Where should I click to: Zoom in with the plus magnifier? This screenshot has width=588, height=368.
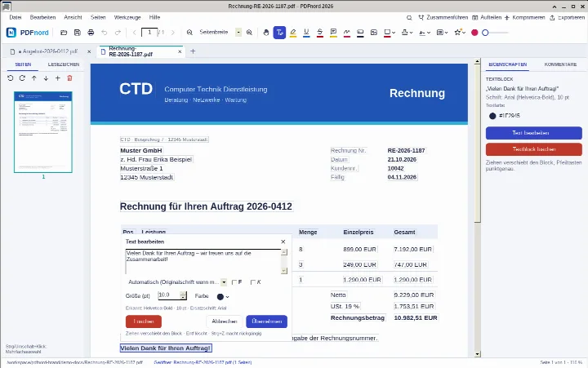(249, 33)
